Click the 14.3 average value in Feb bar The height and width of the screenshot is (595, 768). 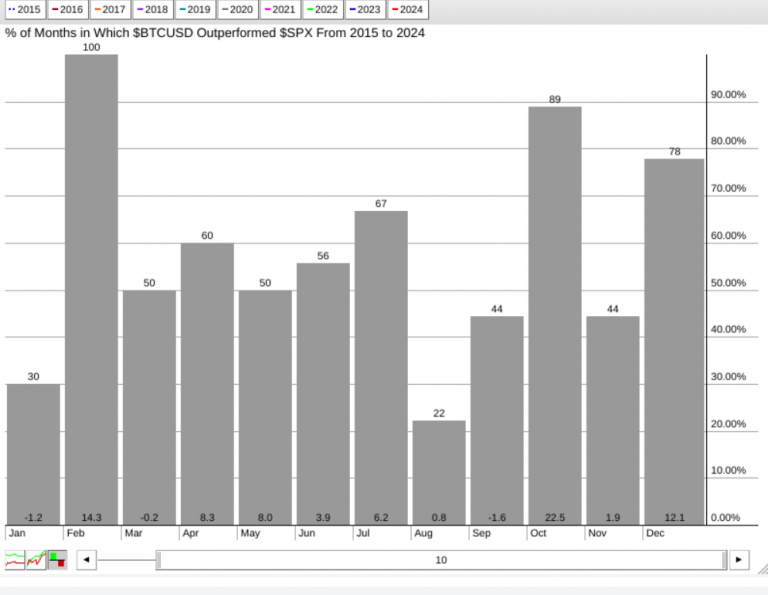(92, 518)
